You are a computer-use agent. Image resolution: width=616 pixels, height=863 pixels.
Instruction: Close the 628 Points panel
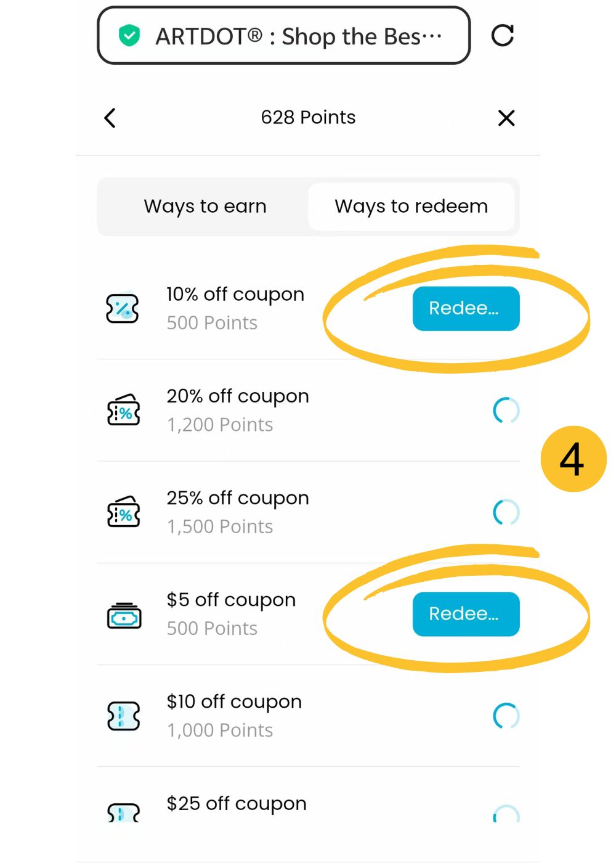tap(506, 118)
